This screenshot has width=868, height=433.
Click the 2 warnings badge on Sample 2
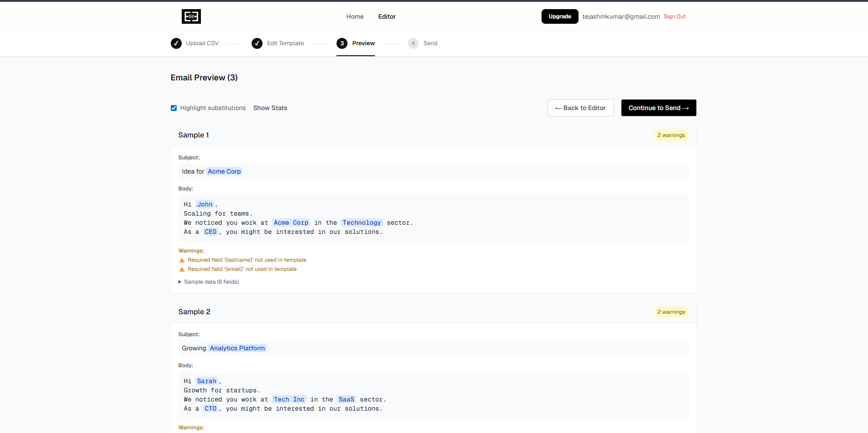point(671,312)
